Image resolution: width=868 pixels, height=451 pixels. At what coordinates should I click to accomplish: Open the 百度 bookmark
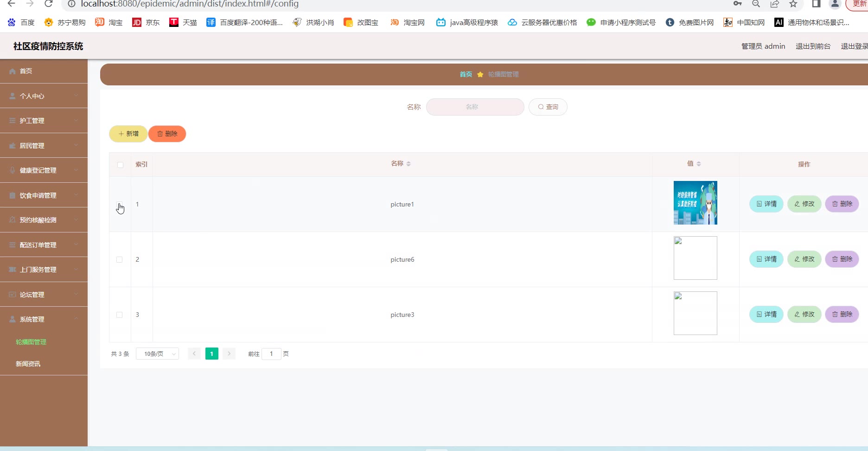point(21,22)
